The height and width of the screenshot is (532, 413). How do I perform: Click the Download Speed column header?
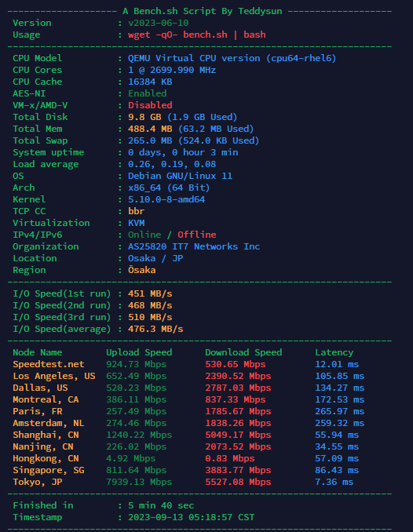tap(243, 352)
